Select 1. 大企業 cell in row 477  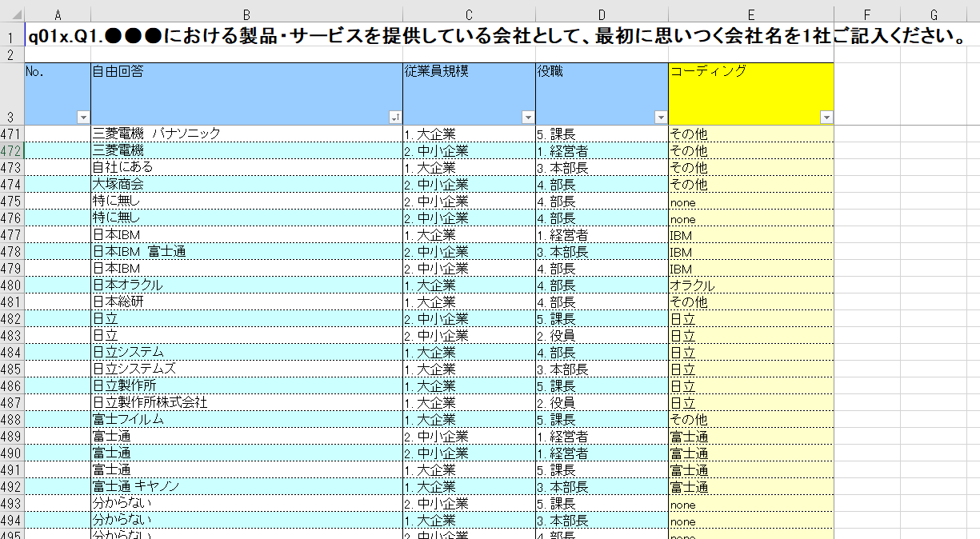pos(469,234)
